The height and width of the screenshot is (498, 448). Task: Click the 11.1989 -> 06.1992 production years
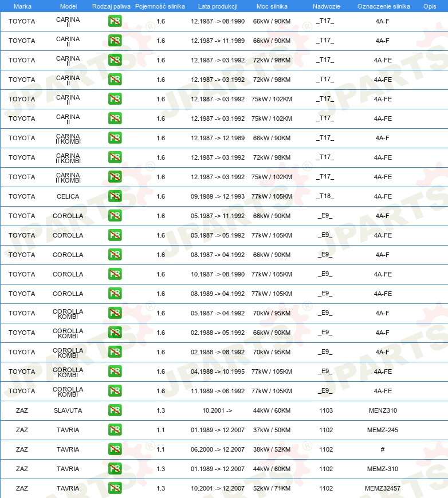click(x=218, y=391)
